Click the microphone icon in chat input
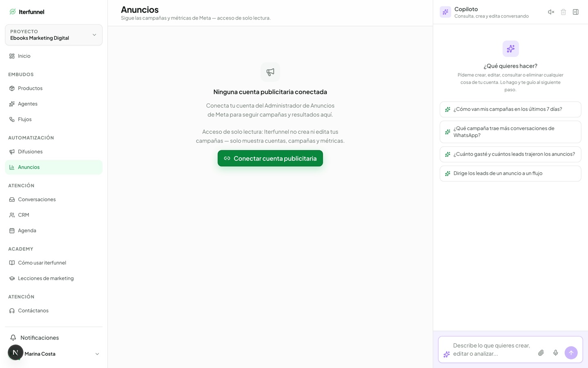 (555, 352)
